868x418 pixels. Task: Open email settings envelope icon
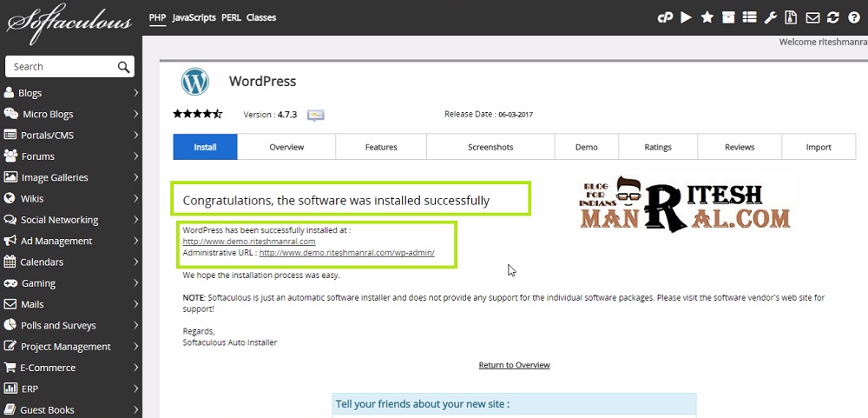(x=812, y=17)
